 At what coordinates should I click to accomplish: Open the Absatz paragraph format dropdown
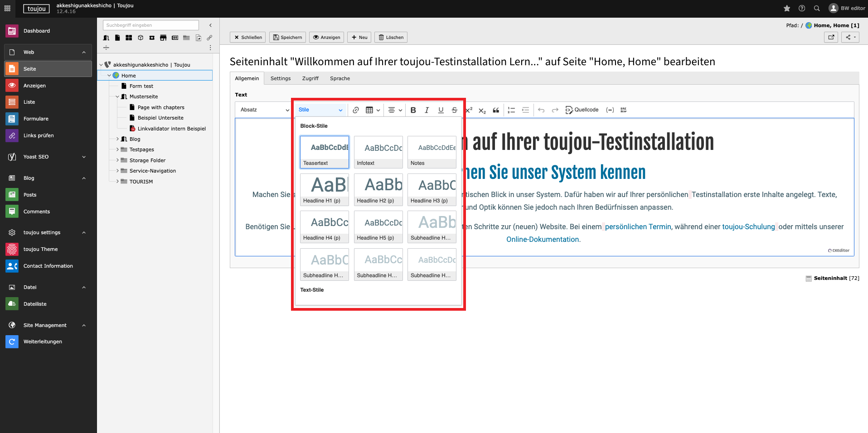(264, 110)
